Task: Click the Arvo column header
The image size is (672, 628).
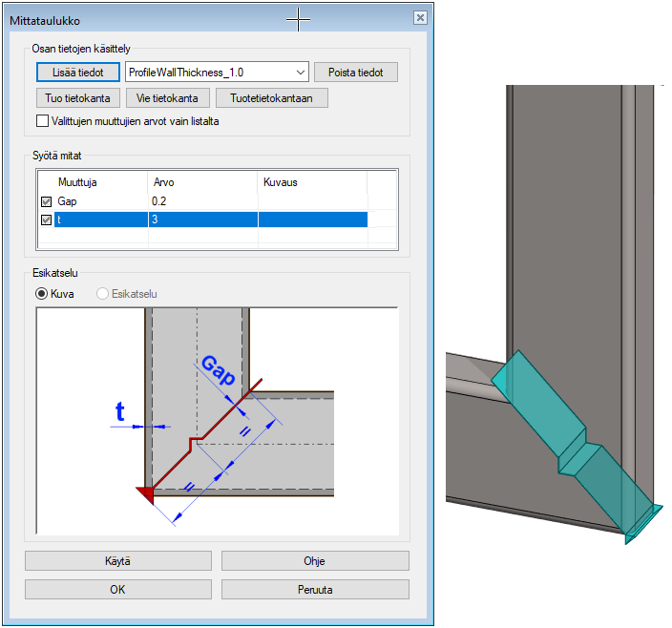Action: click(200, 181)
